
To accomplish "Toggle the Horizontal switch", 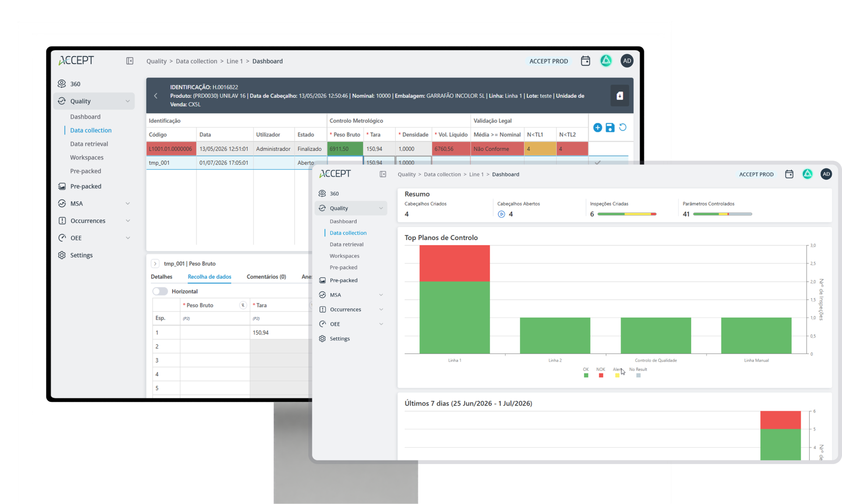I will [x=160, y=291].
